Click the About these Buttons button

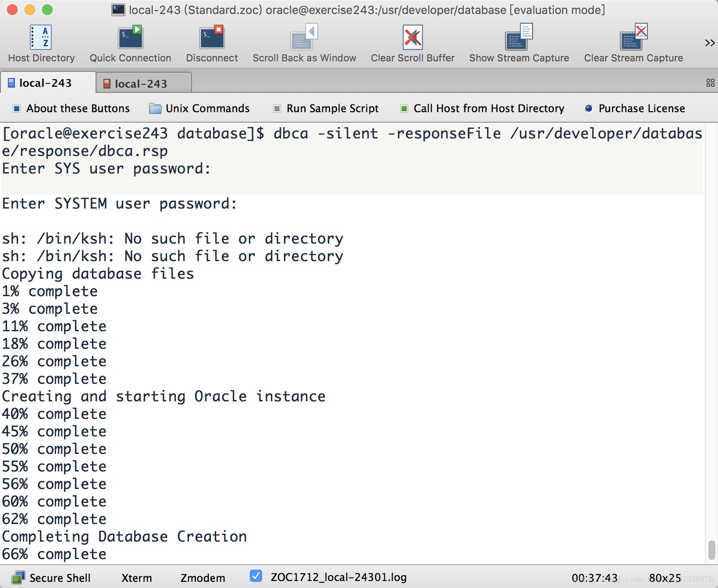(x=71, y=108)
